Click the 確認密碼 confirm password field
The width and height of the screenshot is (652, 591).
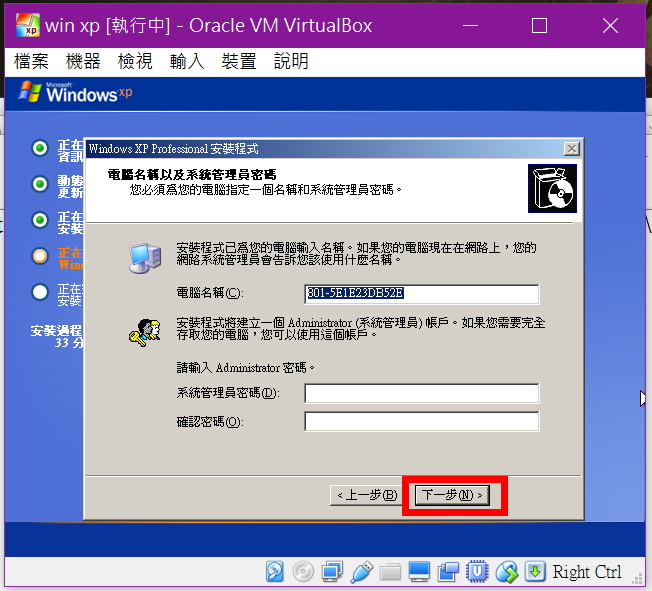tap(422, 421)
